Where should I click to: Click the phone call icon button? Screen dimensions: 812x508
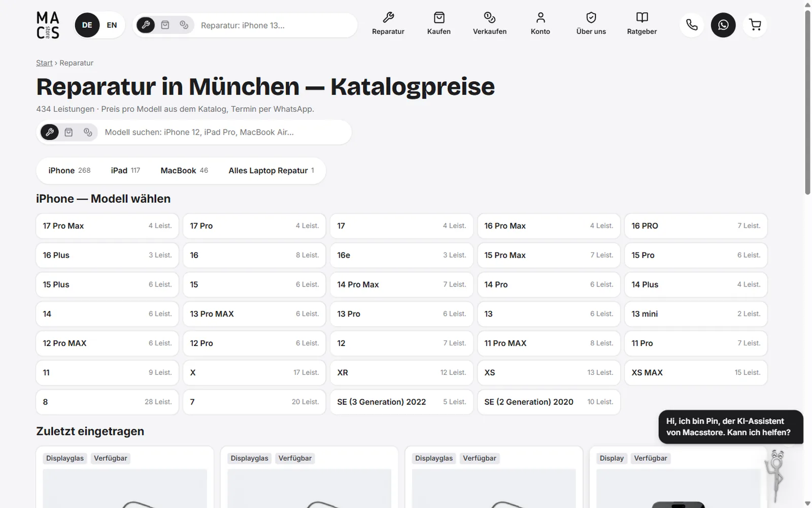[x=692, y=25]
